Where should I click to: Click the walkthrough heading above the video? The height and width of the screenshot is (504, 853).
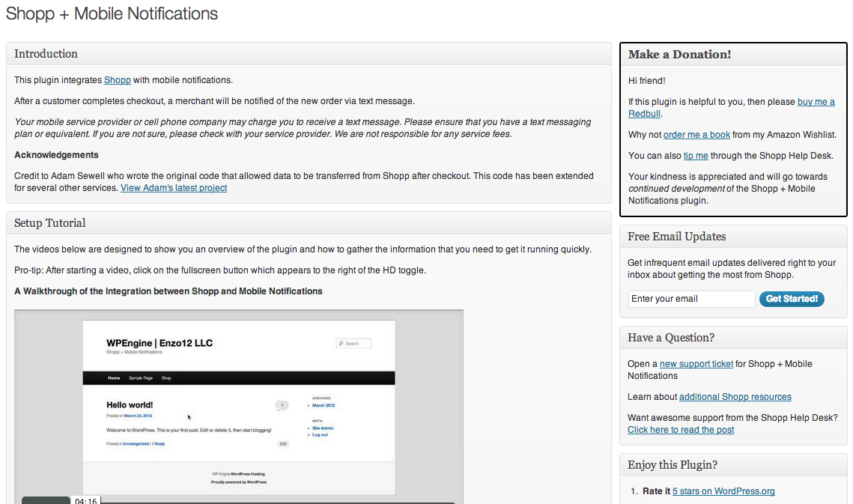(x=168, y=291)
